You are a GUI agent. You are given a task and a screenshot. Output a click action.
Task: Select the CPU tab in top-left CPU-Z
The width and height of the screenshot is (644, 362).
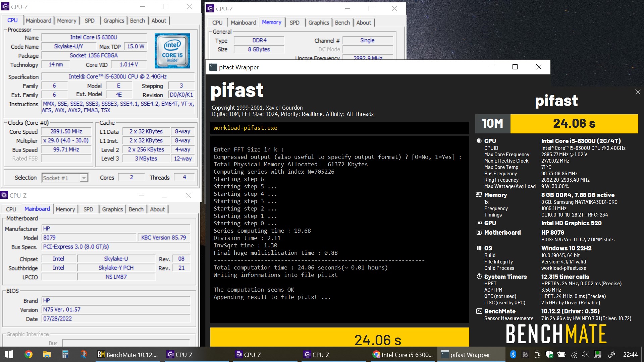click(12, 20)
